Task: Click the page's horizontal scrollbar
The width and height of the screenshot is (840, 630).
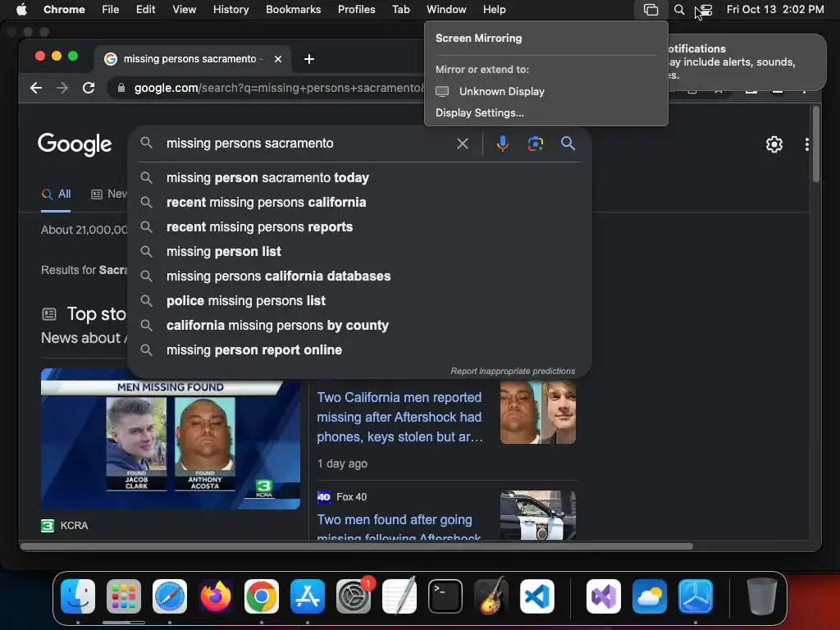Action: (x=357, y=546)
